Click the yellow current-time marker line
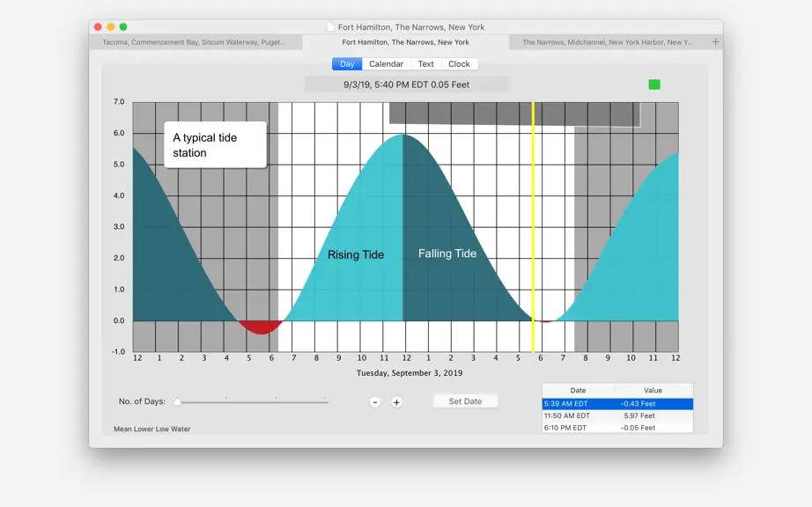Screen dimensions: 812x507 point(533,226)
